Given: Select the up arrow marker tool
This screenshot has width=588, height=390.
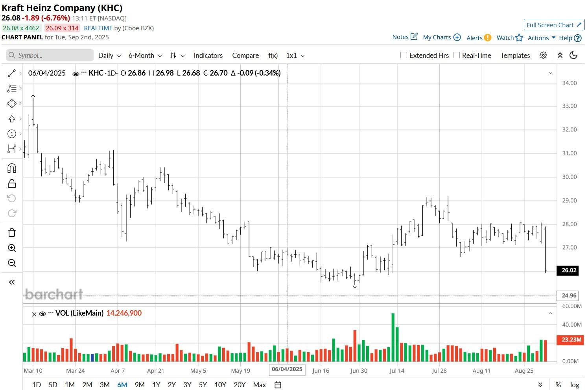Looking at the screenshot, I should tap(12, 119).
